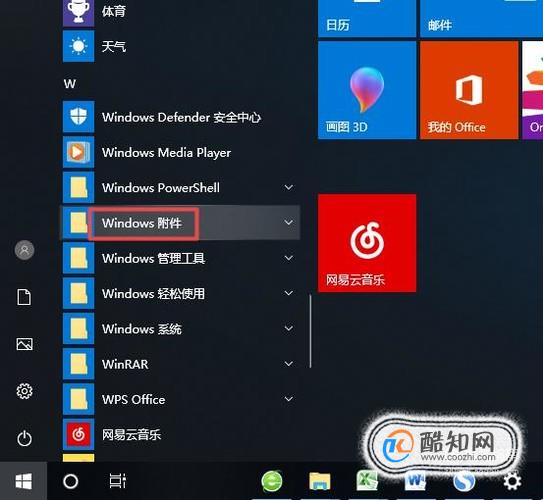Image resolution: width=543 pixels, height=500 pixels.
Task: Click the Windows 系统 label text
Action: point(142,329)
